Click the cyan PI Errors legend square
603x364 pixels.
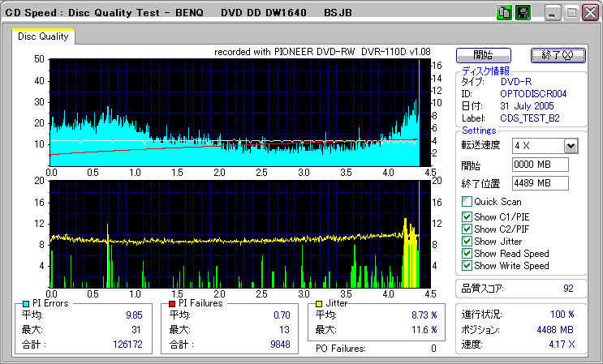pyautogui.click(x=26, y=303)
